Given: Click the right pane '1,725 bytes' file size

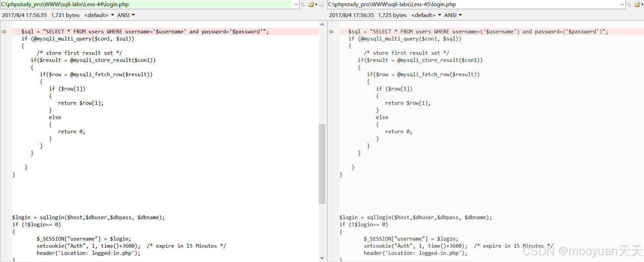Looking at the screenshot, I should [392, 15].
